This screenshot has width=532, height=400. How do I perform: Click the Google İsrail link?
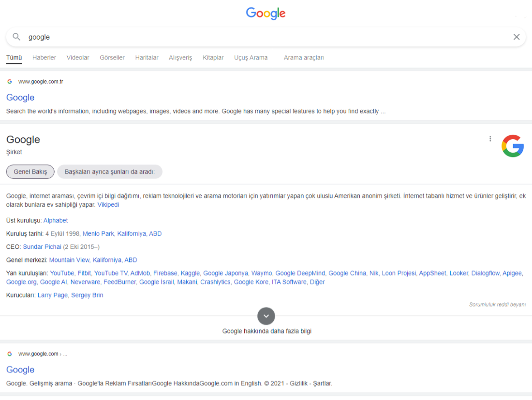(156, 282)
